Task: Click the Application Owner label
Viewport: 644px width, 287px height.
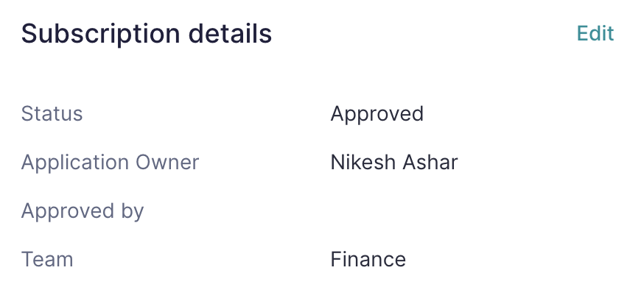Action: click(110, 163)
